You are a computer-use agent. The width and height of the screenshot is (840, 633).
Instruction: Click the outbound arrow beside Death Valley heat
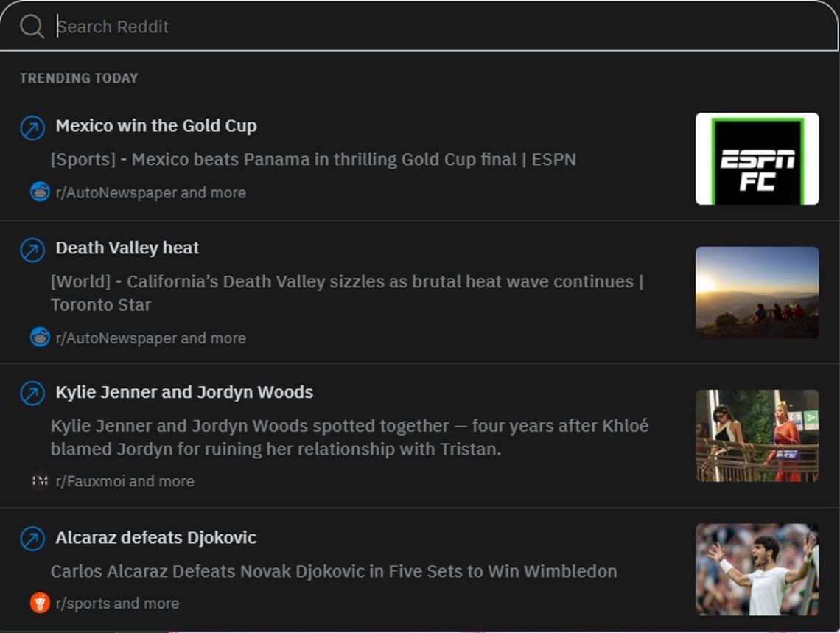tap(30, 248)
